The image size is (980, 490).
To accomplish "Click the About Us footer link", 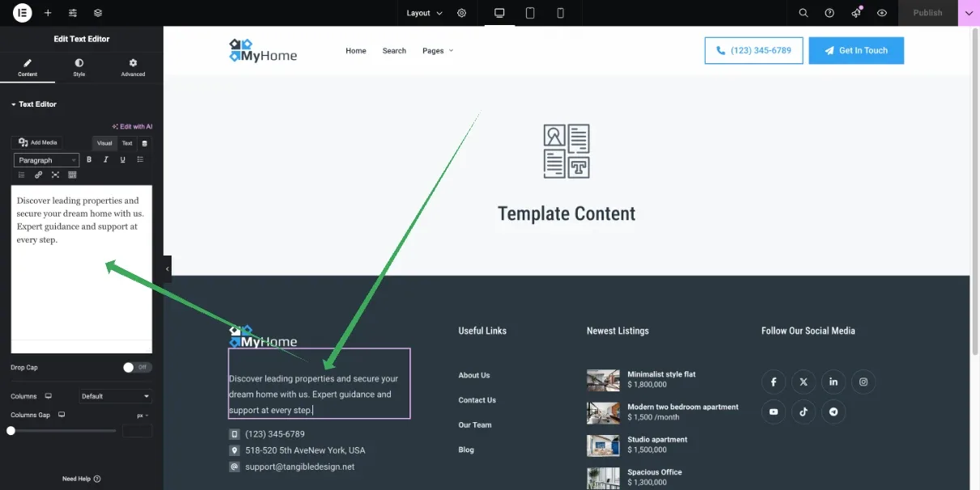I will [474, 375].
